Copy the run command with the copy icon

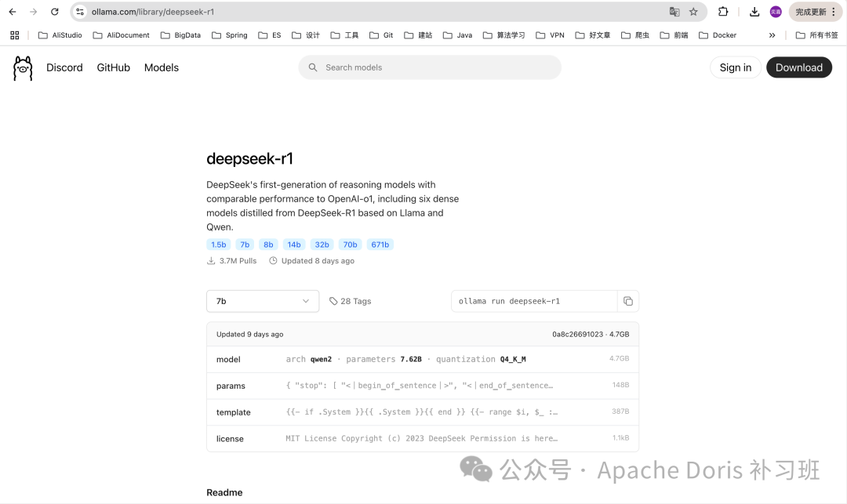pyautogui.click(x=628, y=301)
